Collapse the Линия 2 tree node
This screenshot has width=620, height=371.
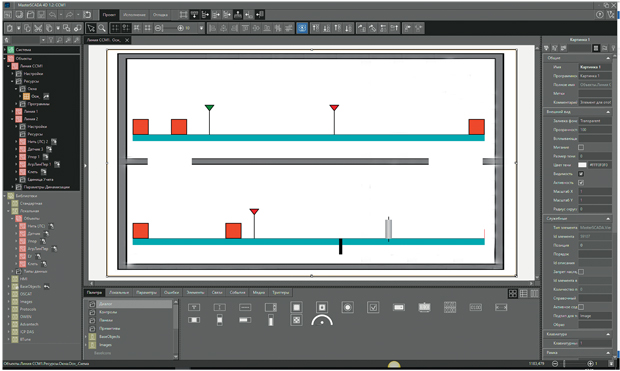coord(13,119)
